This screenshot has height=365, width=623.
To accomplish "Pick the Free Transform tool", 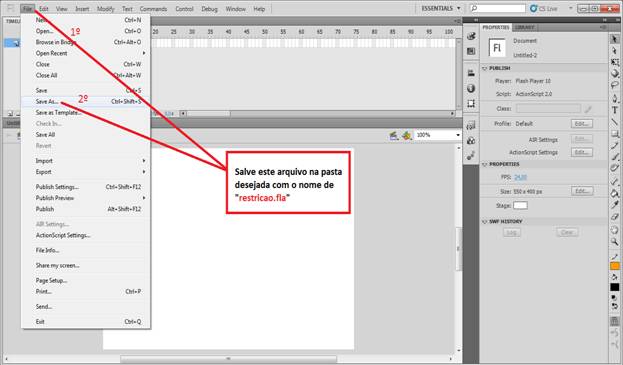I will click(615, 62).
